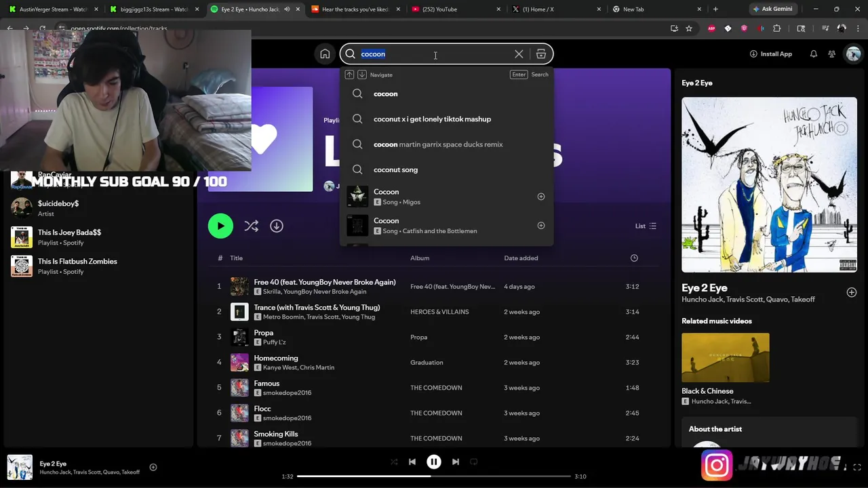Open $uicideboy$ artist in library
868x488 pixels.
click(98, 208)
